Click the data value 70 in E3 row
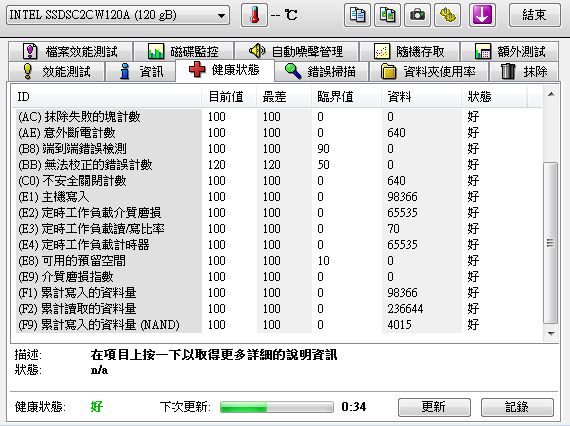The height and width of the screenshot is (426, 570). tap(393, 229)
